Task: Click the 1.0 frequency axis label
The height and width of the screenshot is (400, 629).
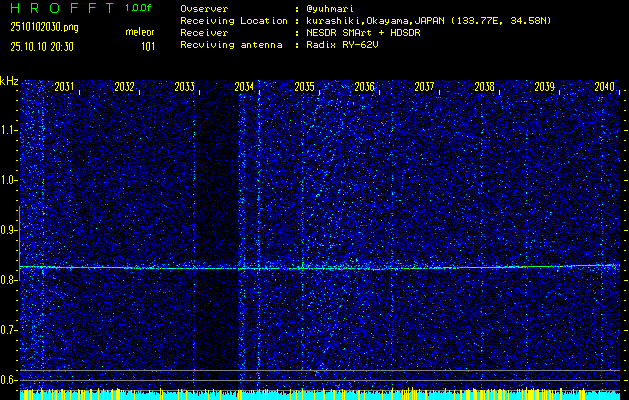Action: pos(9,180)
